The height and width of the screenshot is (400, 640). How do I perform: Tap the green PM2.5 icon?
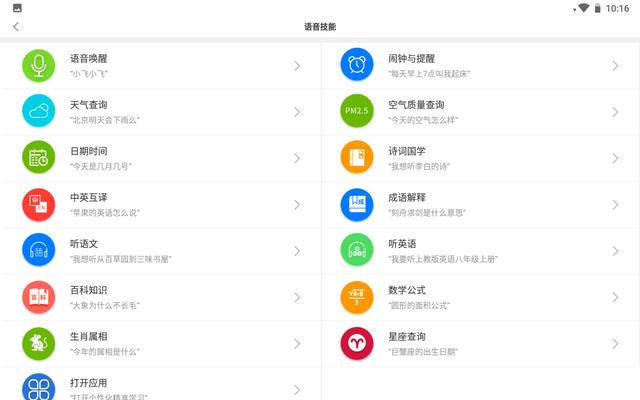tap(357, 111)
